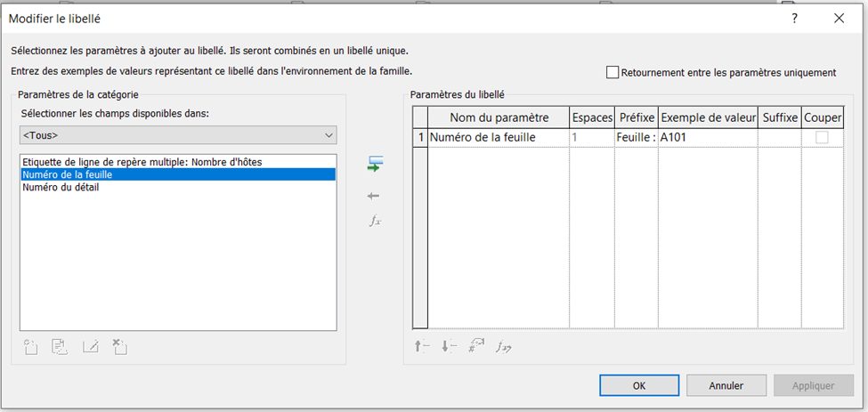Click the fx calculated parameter icon in the middle column

coord(376,222)
